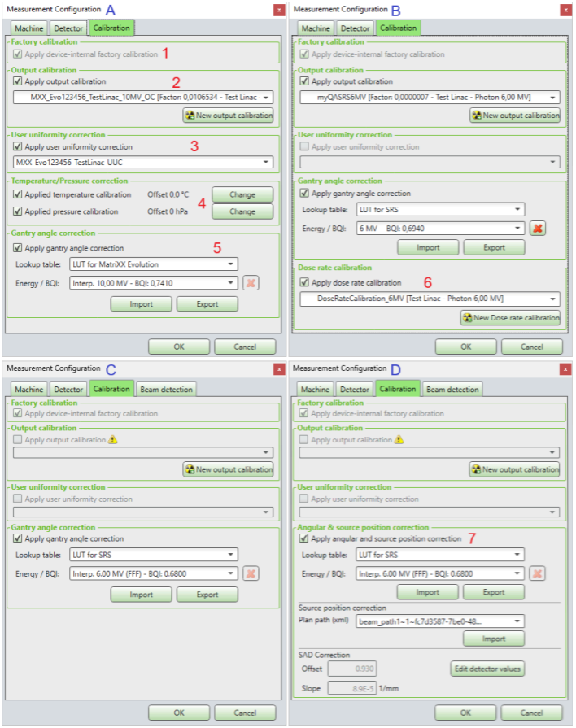Click radiation icon on New Dose rate calibration button

468,317
